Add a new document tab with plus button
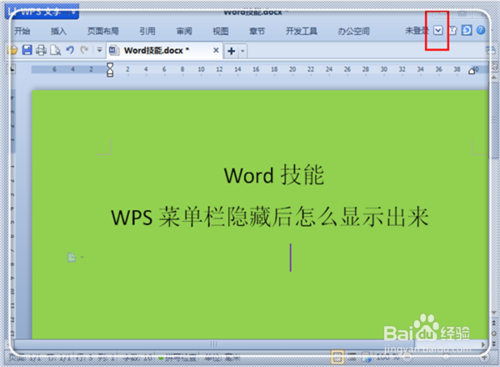The width and height of the screenshot is (500, 367). [x=231, y=51]
